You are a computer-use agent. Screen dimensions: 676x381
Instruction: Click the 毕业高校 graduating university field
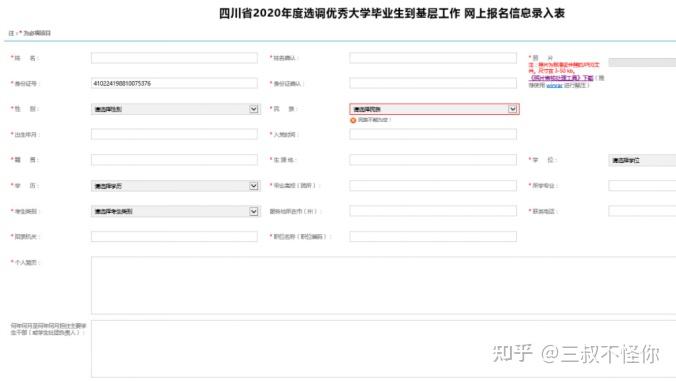(x=433, y=185)
